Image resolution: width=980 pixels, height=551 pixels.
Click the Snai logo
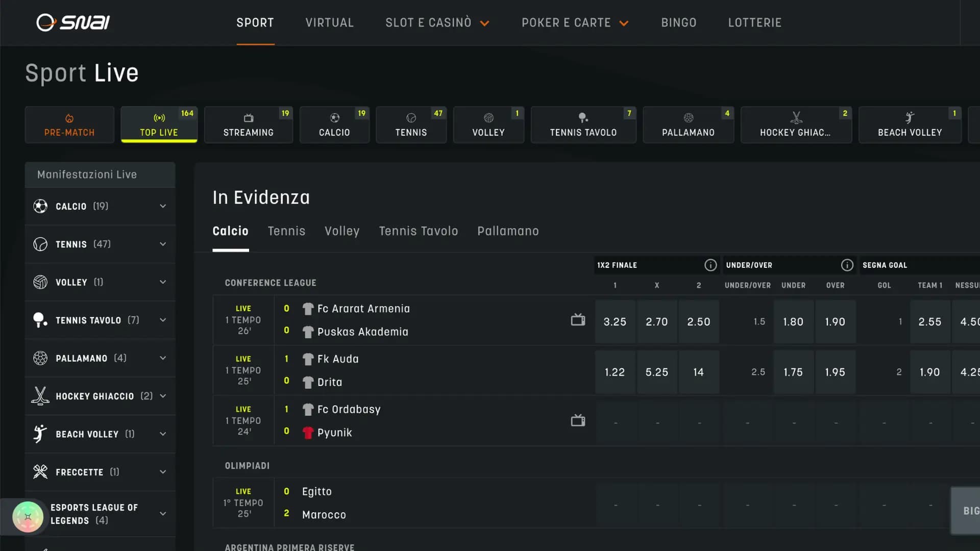(x=73, y=22)
